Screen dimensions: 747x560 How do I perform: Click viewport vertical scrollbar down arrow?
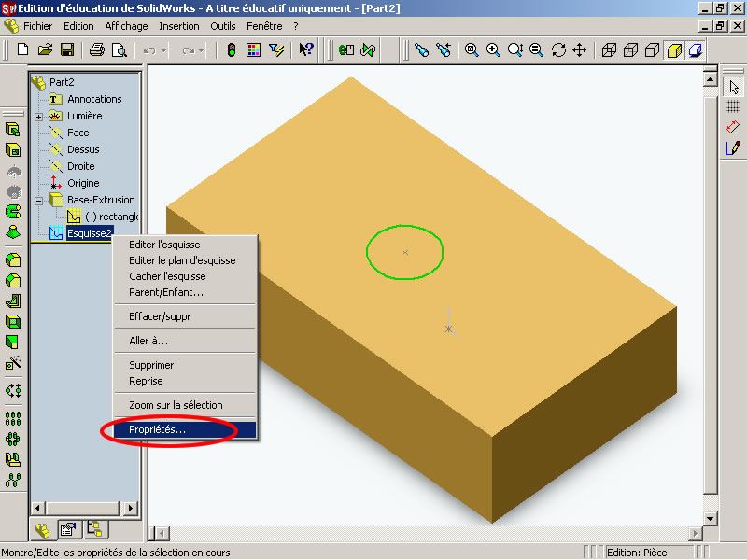click(710, 518)
